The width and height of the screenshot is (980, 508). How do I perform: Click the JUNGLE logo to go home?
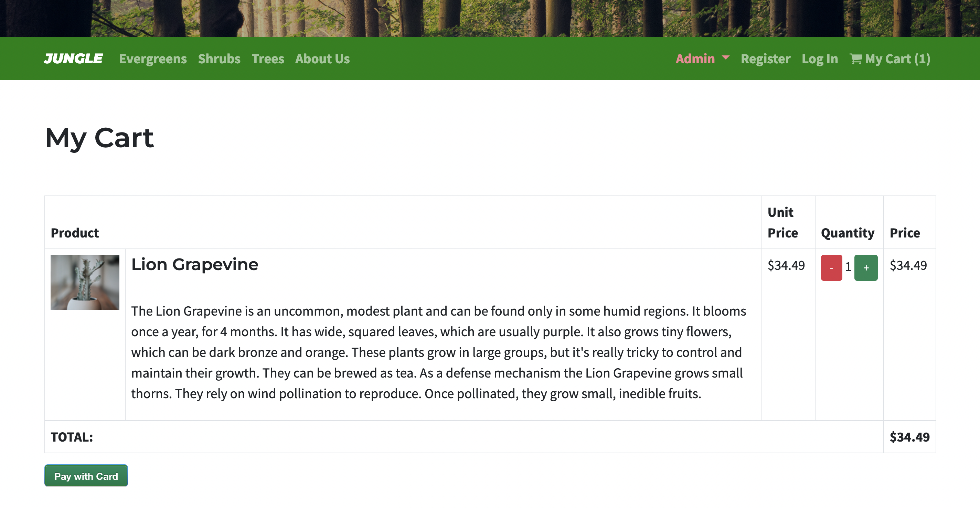pos(74,59)
